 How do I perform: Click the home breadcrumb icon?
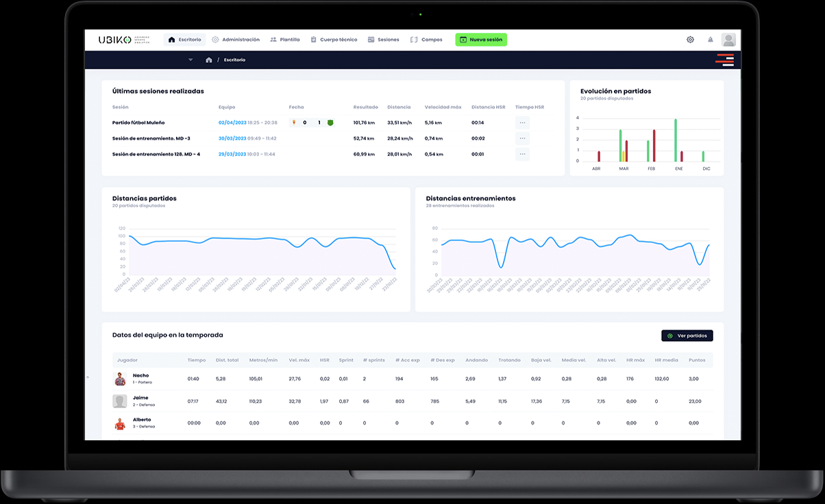[209, 60]
